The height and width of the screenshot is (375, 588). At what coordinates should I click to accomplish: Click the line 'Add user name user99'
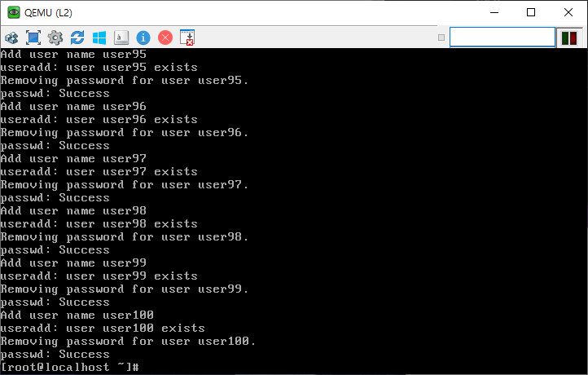click(73, 263)
